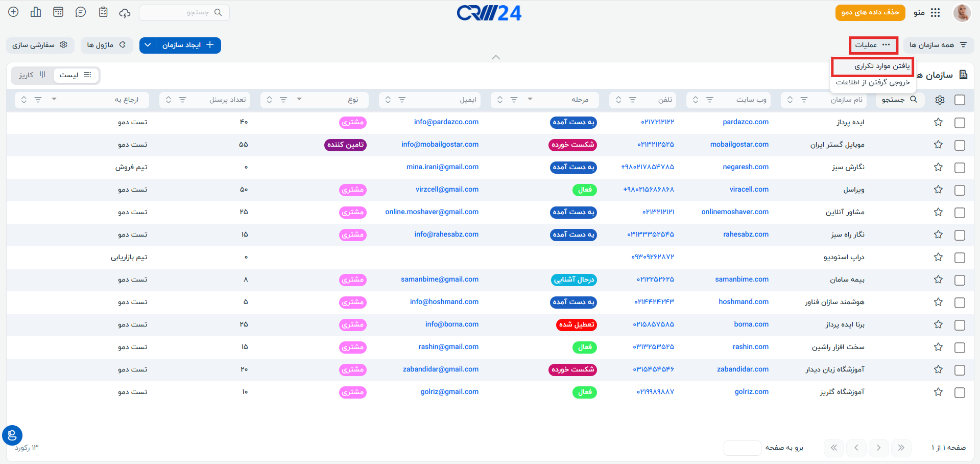Click the cloud upload icon

click(x=125, y=13)
